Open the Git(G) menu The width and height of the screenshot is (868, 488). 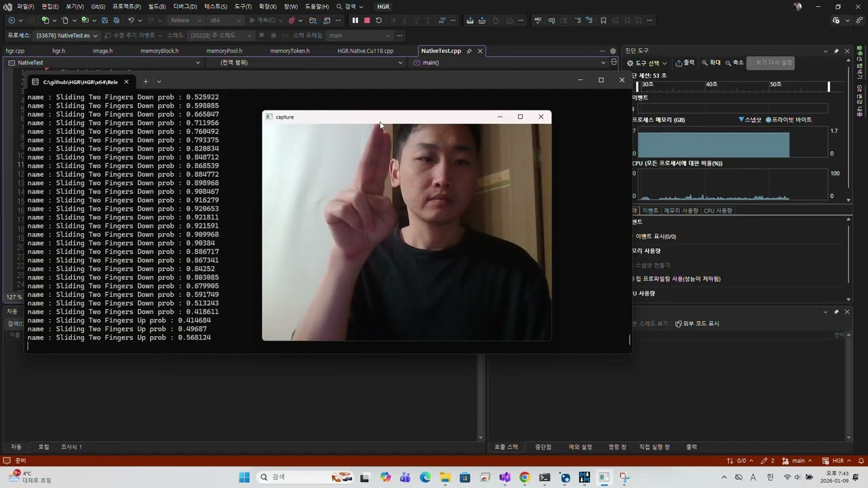pyautogui.click(x=98, y=7)
